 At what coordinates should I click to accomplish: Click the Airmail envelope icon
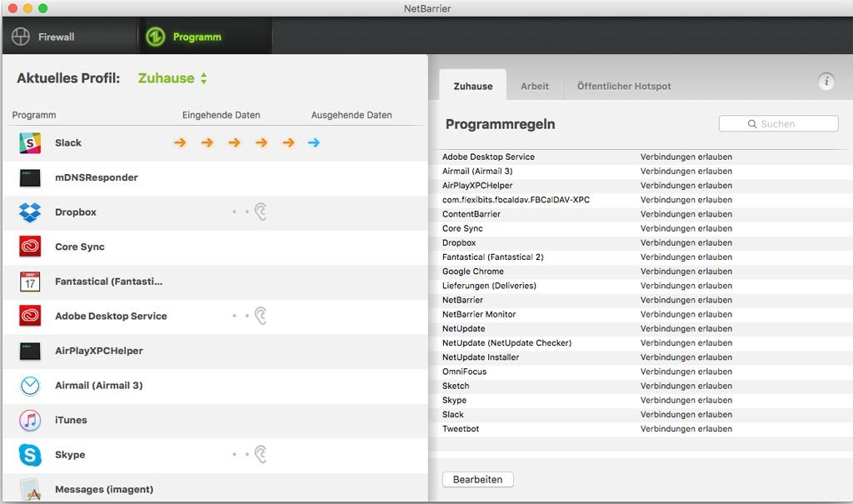click(x=30, y=386)
